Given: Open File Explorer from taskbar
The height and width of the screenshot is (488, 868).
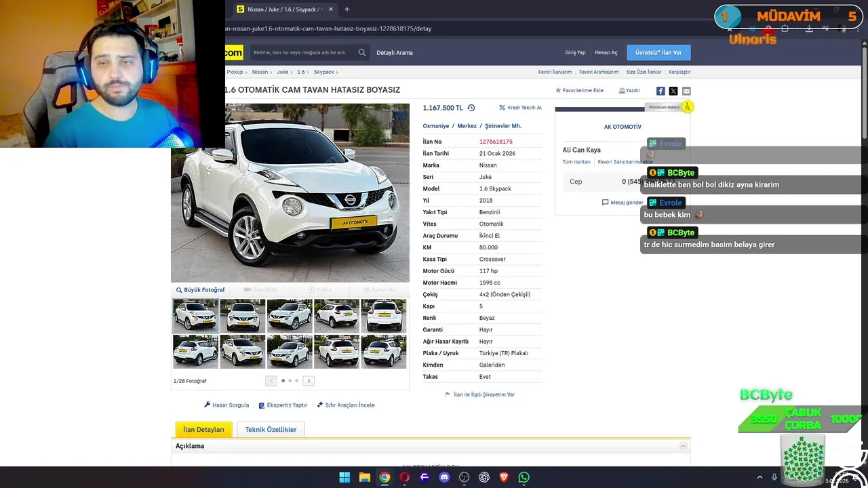Looking at the screenshot, I should coord(365,477).
